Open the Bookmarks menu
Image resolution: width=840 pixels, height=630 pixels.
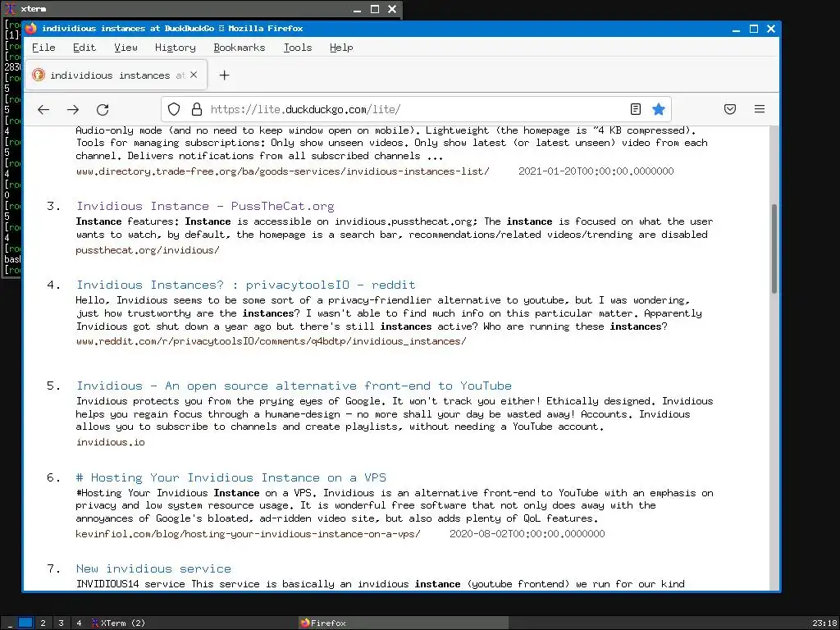[x=240, y=48]
